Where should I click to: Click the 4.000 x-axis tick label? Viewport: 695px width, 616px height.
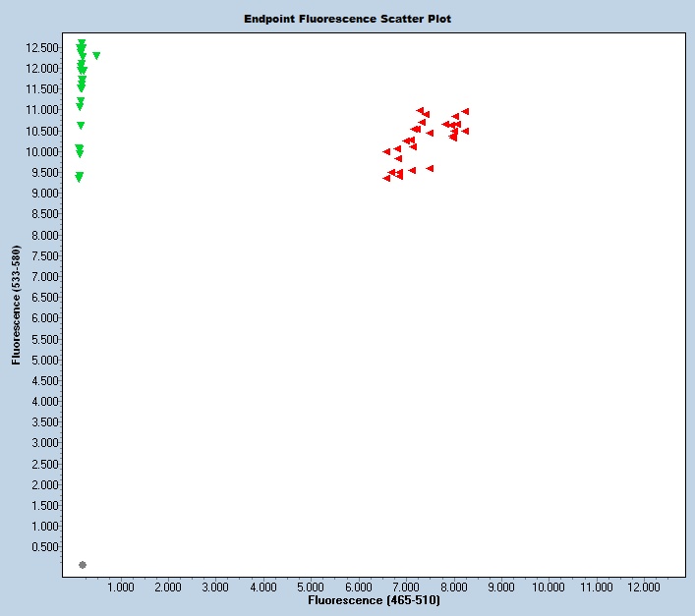[x=262, y=587]
